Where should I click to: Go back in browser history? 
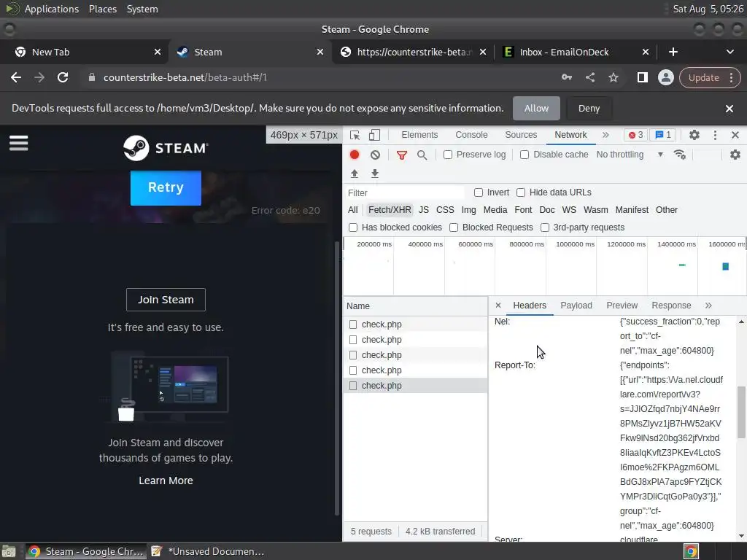click(16, 77)
